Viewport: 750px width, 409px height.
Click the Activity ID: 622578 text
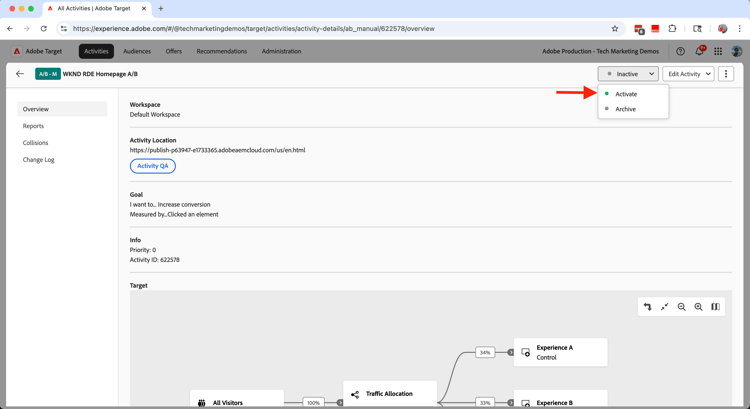(154, 260)
